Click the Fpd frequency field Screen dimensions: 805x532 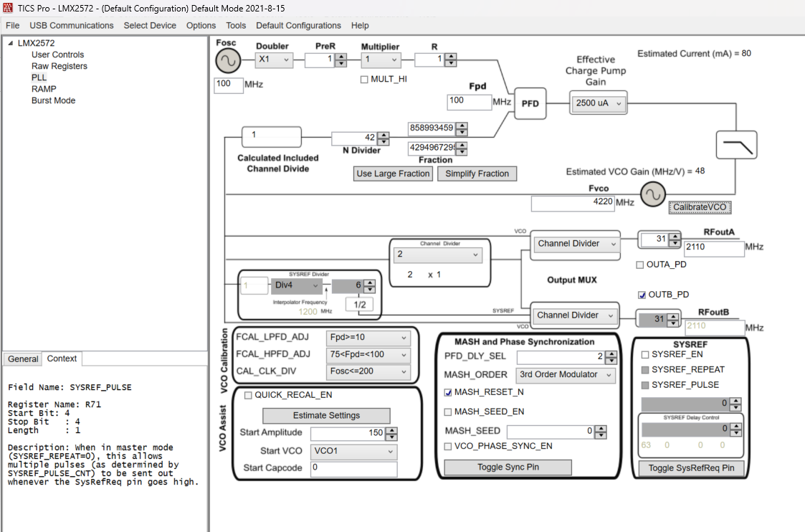470,102
